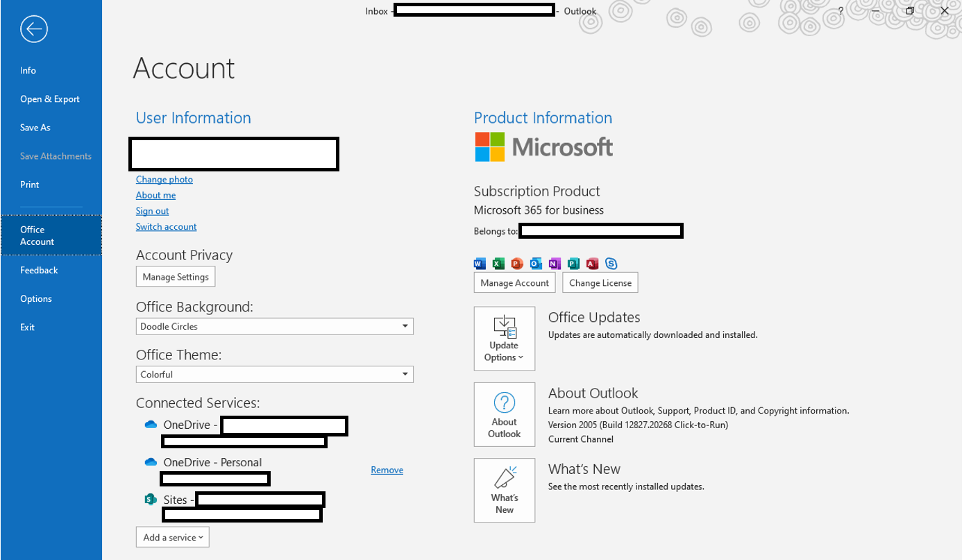
Task: Click the 'Belongs to:' label
Action: pos(496,231)
